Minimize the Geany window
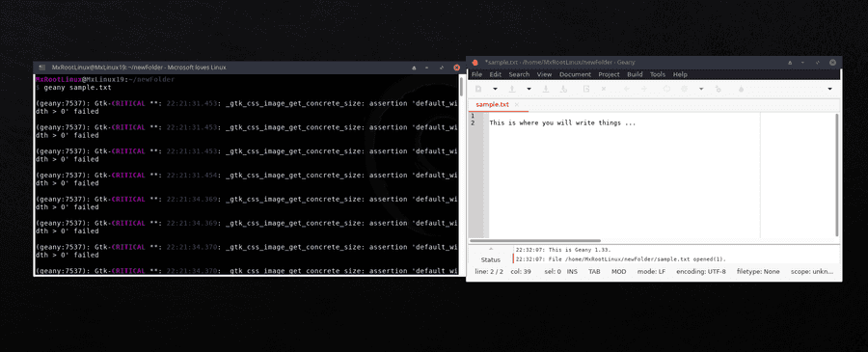The image size is (868, 352). click(803, 63)
